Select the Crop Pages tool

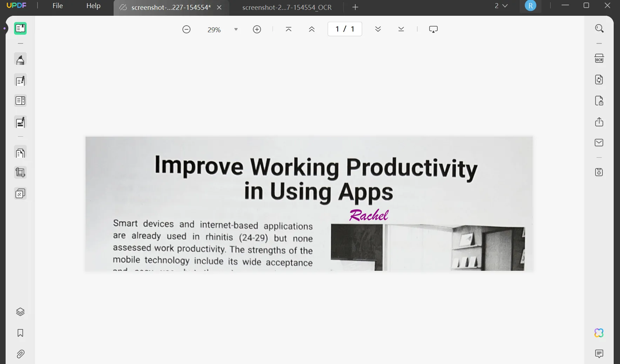pyautogui.click(x=20, y=172)
